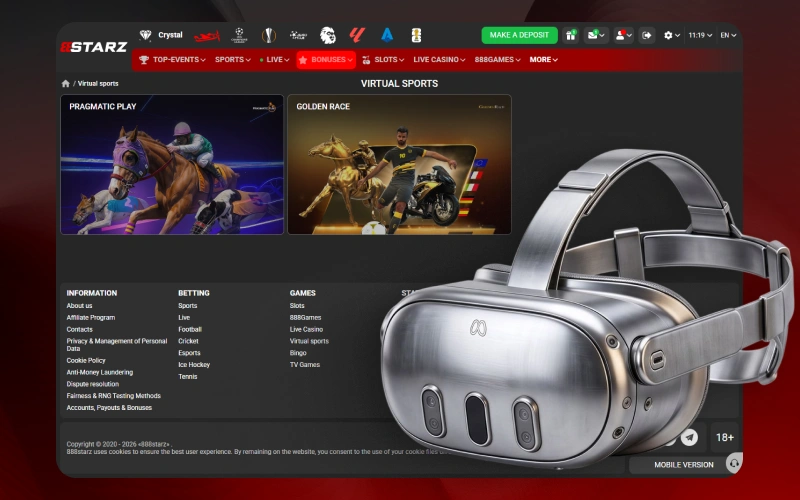Open the Affiliate Program footer link
This screenshot has width=800, height=500.
pyautogui.click(x=91, y=317)
